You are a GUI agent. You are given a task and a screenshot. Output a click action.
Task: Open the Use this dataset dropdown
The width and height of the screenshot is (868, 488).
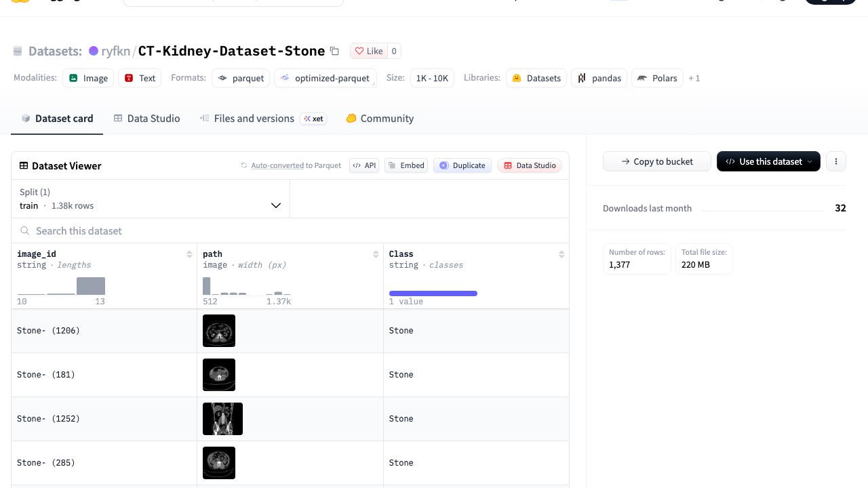(768, 161)
